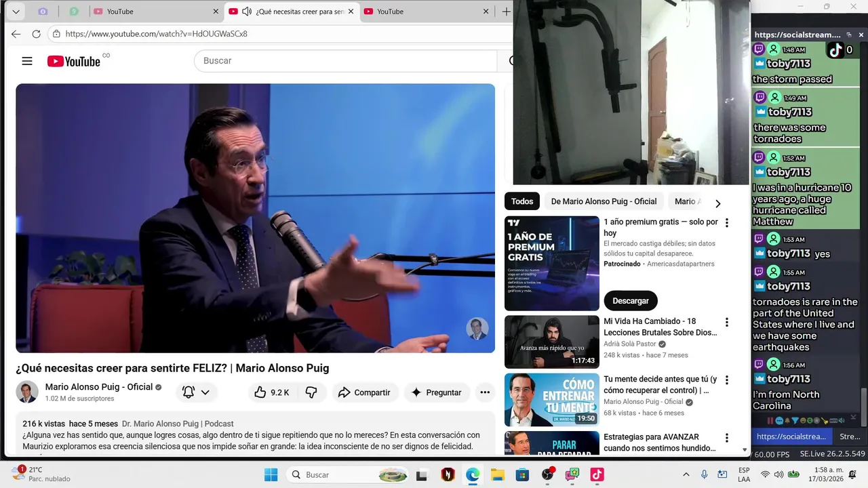868x488 pixels.
Task: Open Estrategias para AVANZAR video title
Action: click(660, 443)
